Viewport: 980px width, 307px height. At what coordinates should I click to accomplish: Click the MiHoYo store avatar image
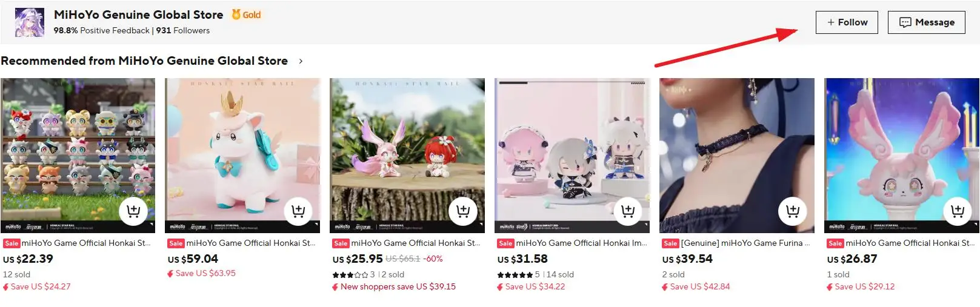(30, 22)
